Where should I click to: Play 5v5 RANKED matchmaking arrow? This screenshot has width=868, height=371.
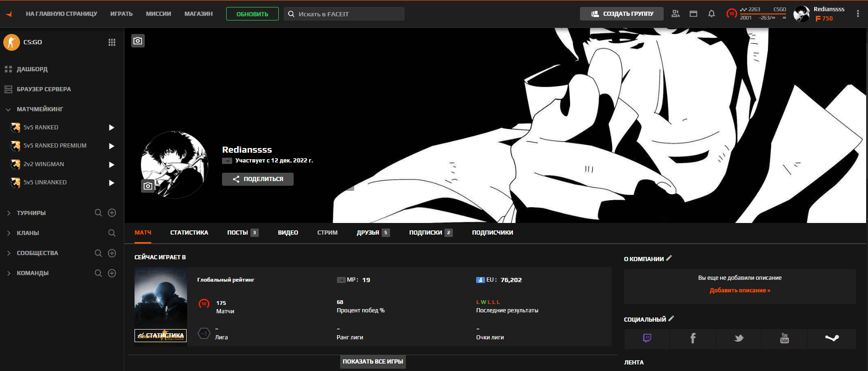[111, 128]
